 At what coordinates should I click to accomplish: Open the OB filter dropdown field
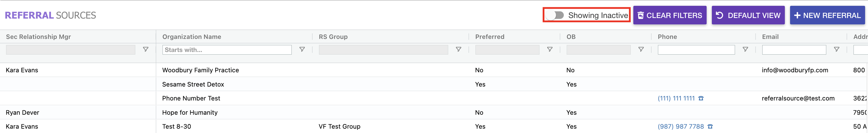click(598, 50)
